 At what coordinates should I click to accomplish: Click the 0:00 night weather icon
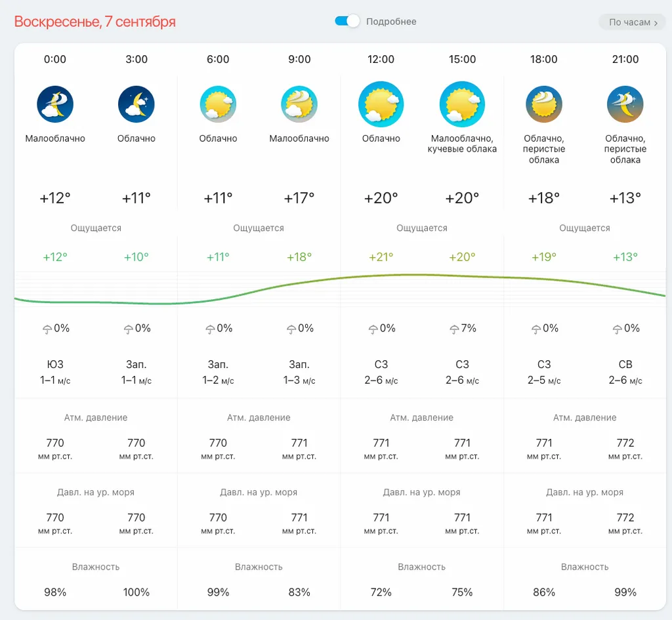click(55, 104)
